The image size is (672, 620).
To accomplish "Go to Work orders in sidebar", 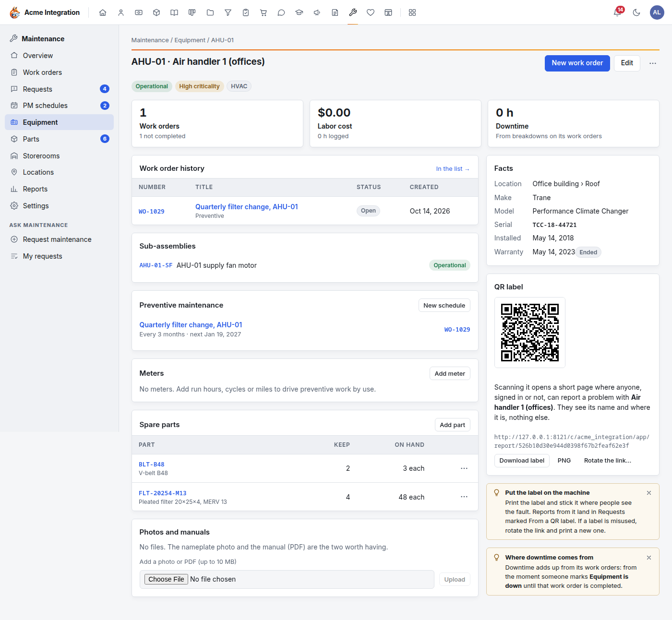I will coord(59,72).
